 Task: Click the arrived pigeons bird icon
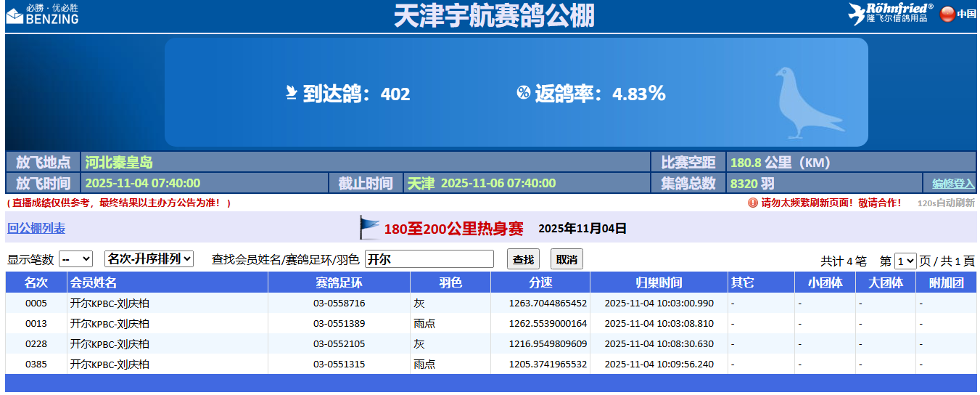pyautogui.click(x=291, y=93)
